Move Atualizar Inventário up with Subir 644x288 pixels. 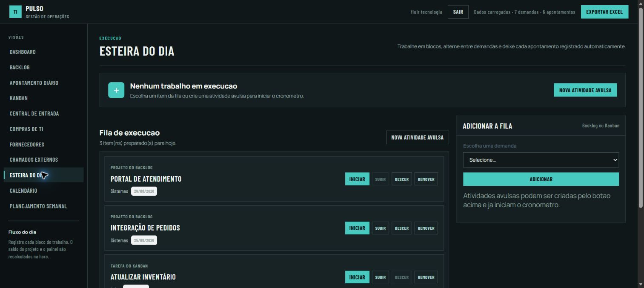(x=381, y=277)
